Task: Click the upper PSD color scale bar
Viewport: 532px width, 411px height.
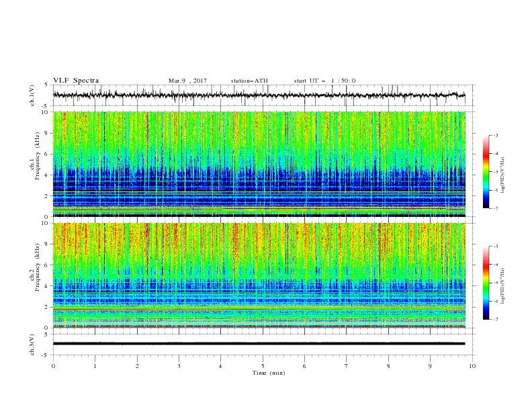Action: [x=486, y=172]
